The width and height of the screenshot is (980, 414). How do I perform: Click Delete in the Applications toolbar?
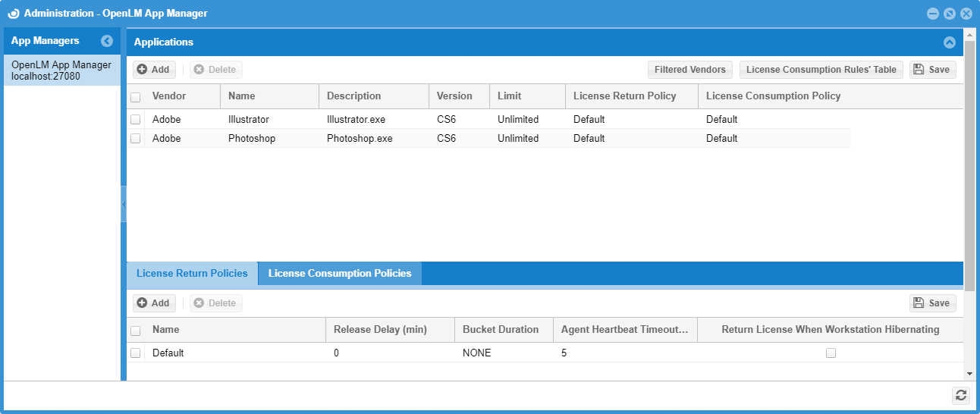(215, 70)
